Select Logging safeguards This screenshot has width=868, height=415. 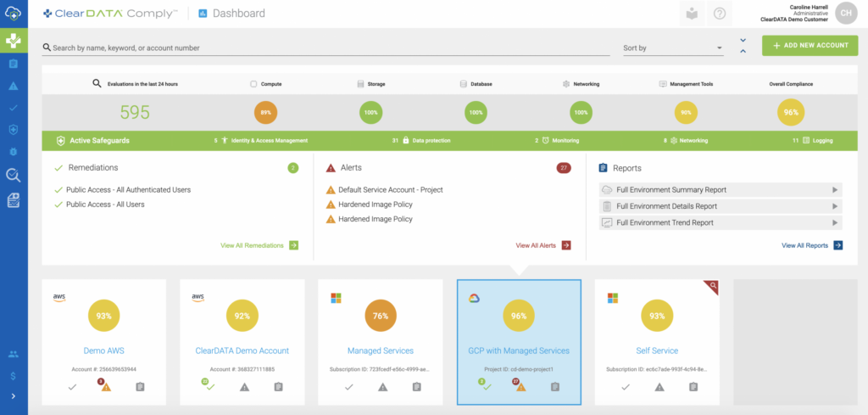click(812, 141)
